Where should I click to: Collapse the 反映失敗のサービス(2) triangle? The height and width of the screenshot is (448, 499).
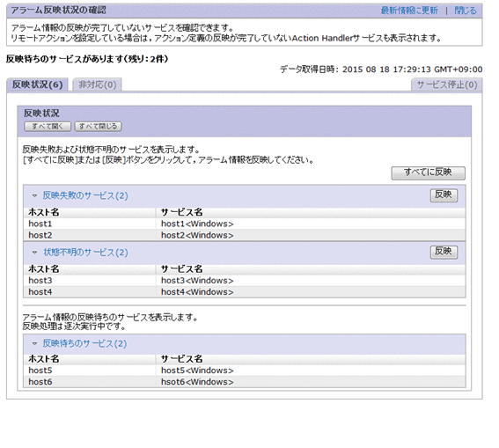point(34,195)
